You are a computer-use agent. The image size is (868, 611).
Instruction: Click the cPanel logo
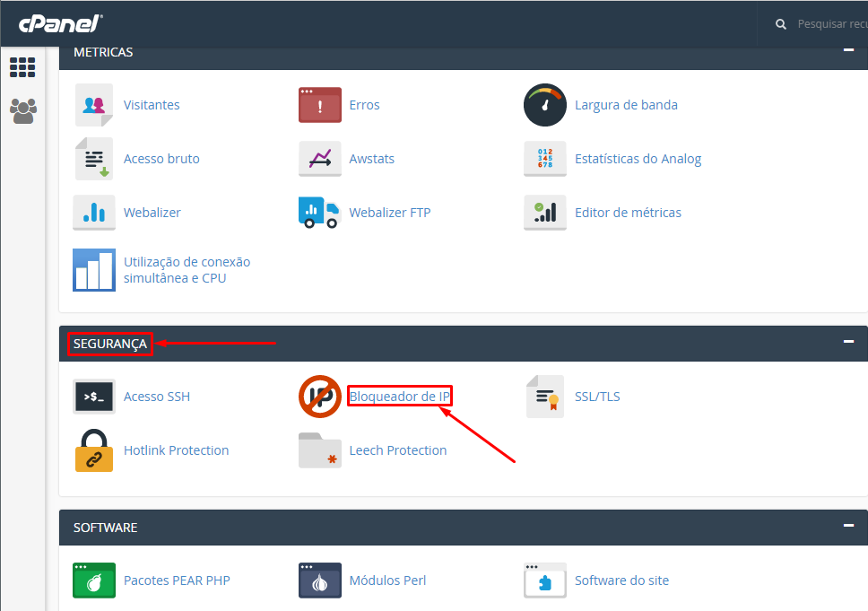coord(61,24)
